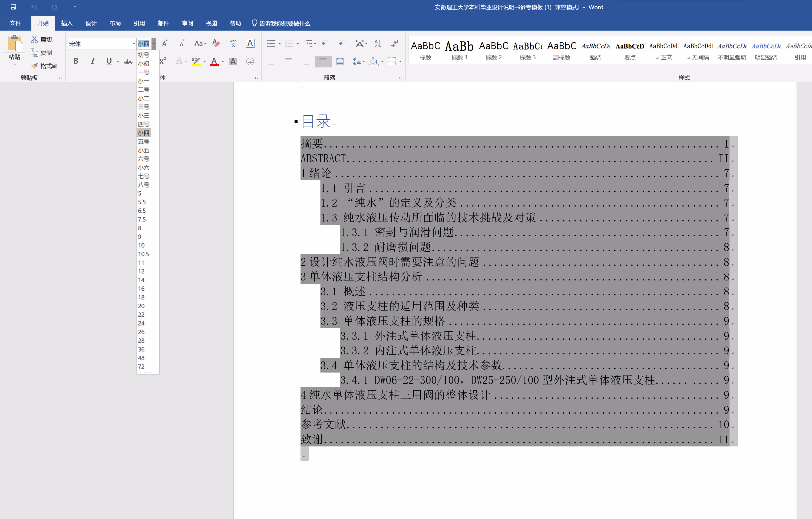Expand the line spacing dropdown
Viewport: 812px width, 519px height.
click(x=364, y=61)
